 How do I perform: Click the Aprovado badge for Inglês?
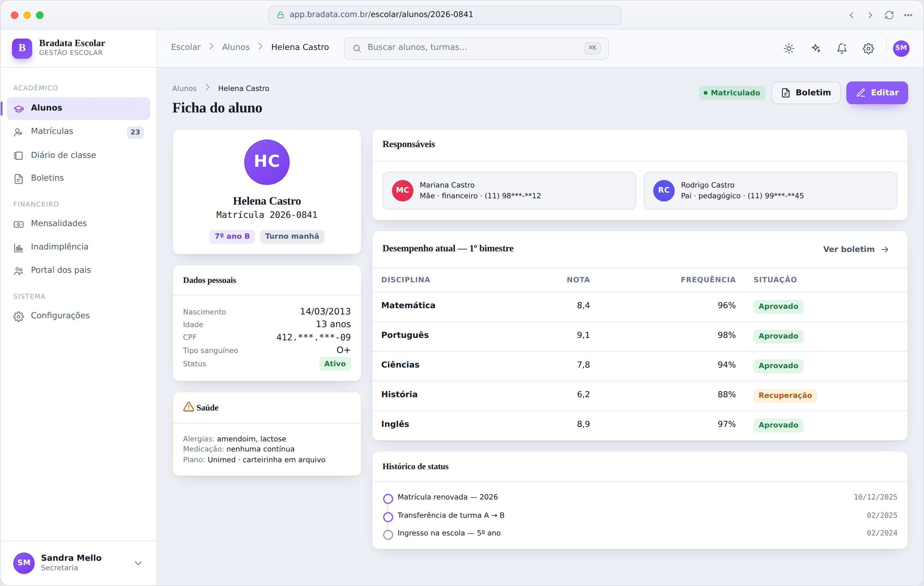pyautogui.click(x=778, y=425)
